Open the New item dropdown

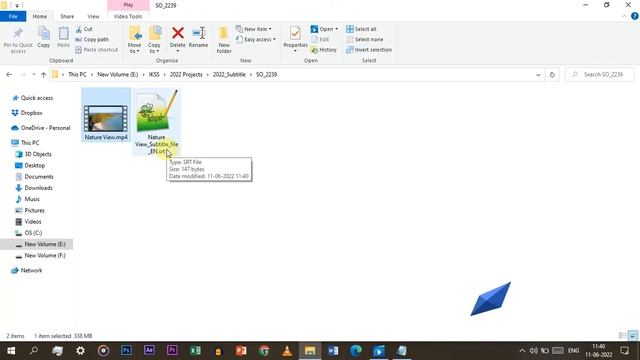point(253,29)
